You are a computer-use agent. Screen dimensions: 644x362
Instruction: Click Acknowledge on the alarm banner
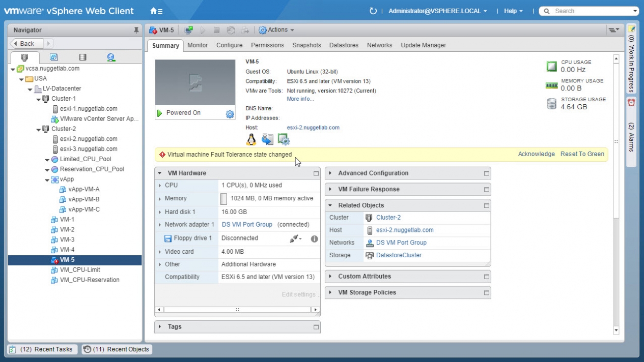click(536, 154)
